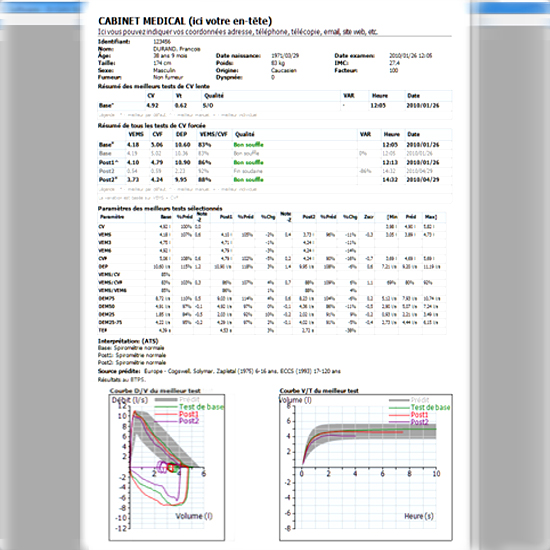Select the patient name "DURAND, Francois"
550x550 pixels.
176,49
